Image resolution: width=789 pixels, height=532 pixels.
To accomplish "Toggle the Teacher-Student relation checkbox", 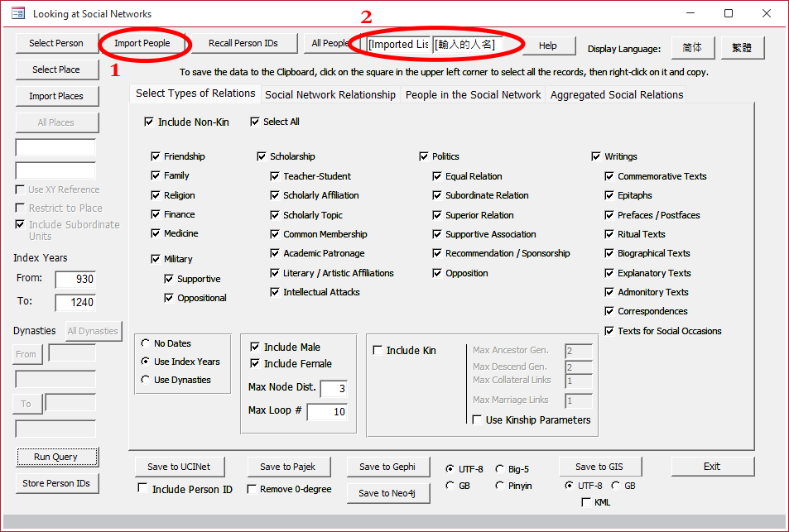I will tap(276, 176).
